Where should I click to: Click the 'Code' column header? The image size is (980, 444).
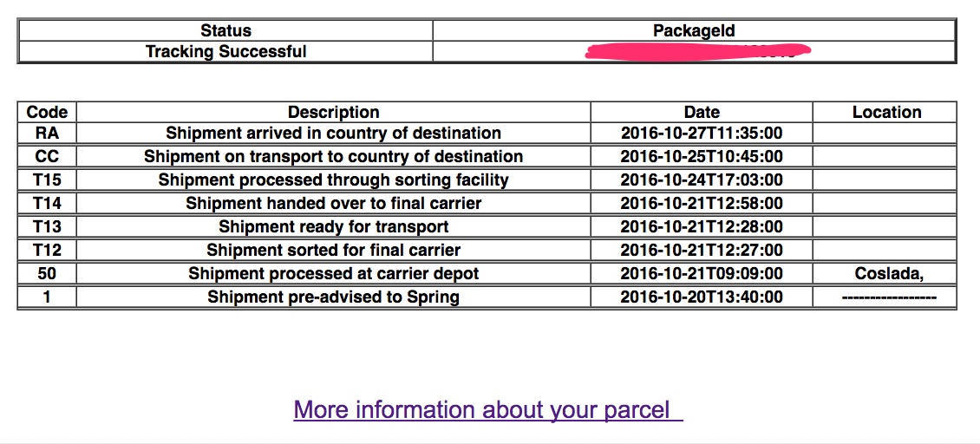tap(47, 112)
